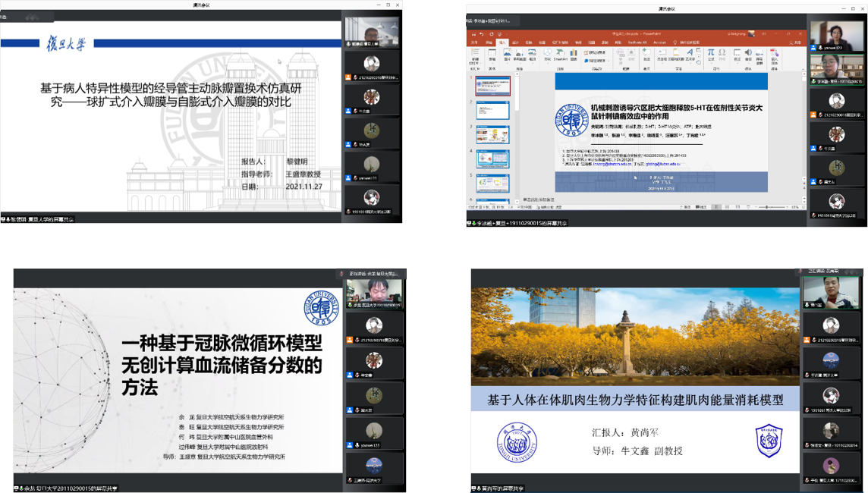Open the Transitions ribbon tab
This screenshot has height=493, width=868.
[x=529, y=42]
